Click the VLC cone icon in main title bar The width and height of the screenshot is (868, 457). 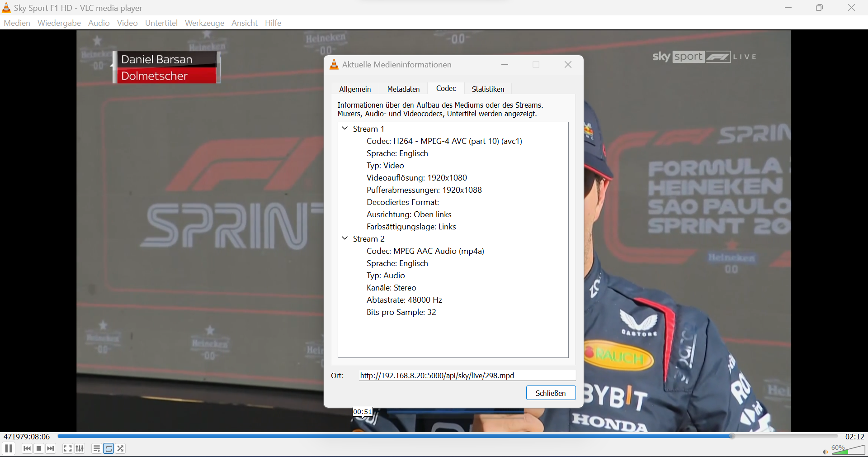coord(6,8)
